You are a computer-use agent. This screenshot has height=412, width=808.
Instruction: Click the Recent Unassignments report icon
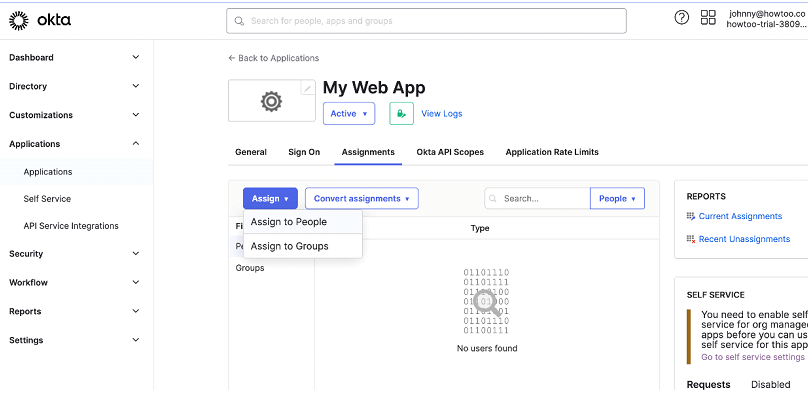click(690, 239)
